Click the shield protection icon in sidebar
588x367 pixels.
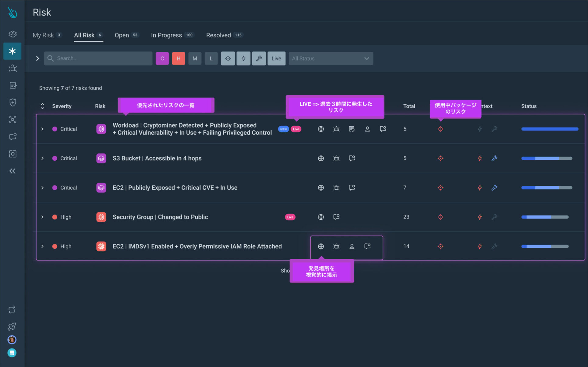coord(12,103)
